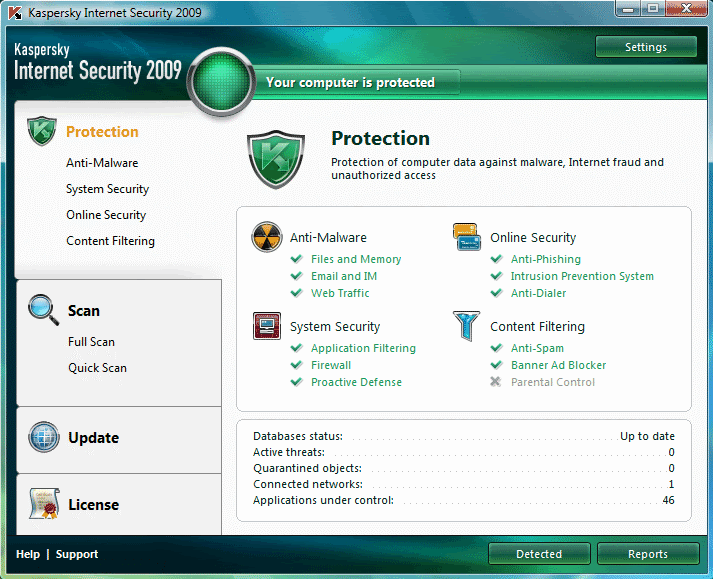Click the License certificate icon
The width and height of the screenshot is (713, 579).
pyautogui.click(x=44, y=503)
